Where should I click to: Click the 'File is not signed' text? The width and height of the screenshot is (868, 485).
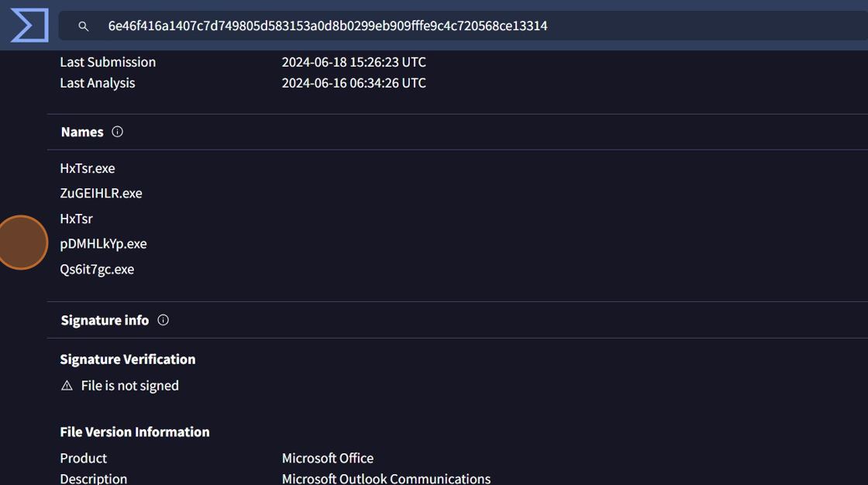pos(130,385)
